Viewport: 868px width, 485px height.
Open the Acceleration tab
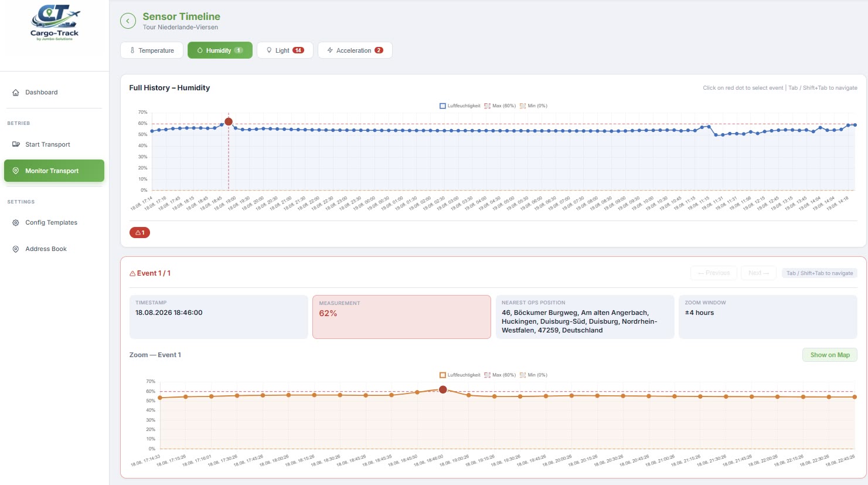point(355,50)
